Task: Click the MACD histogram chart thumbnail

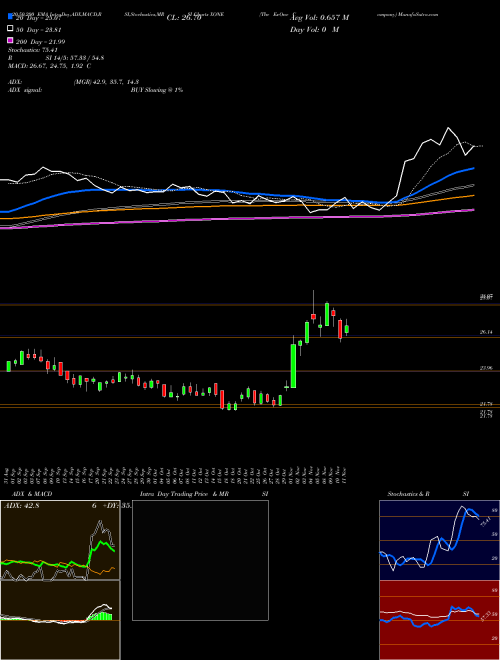Action: coord(60,620)
